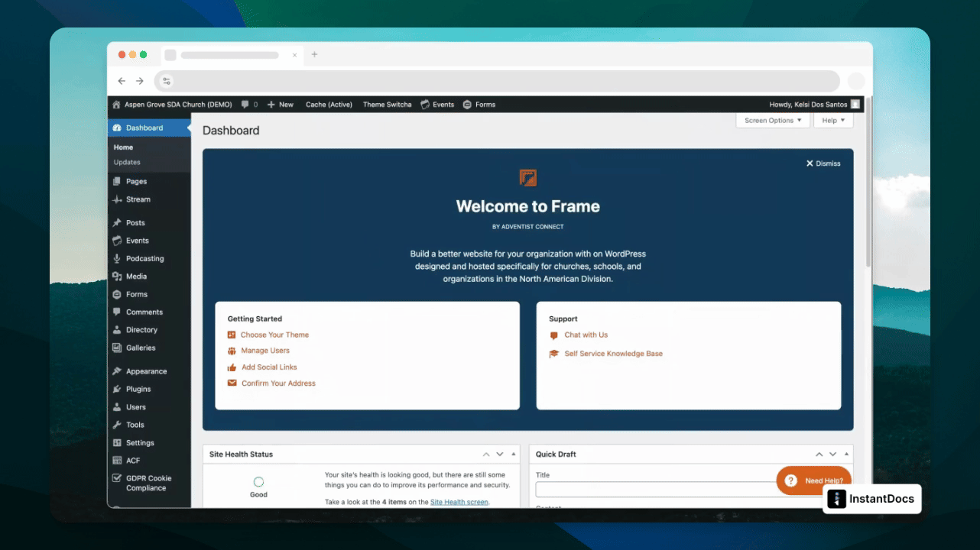
Task: Follow the Site Health screen link
Action: 459,502
